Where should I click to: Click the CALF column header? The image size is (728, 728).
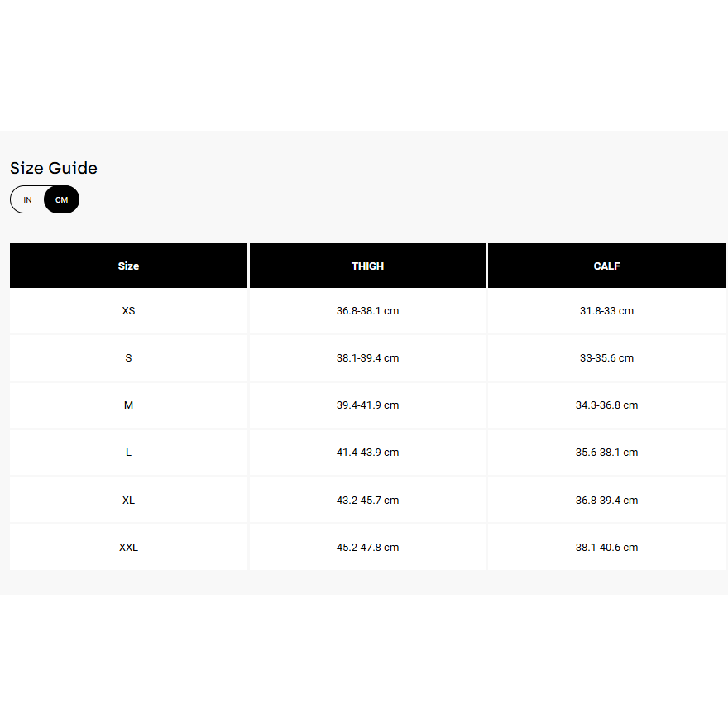pos(606,266)
